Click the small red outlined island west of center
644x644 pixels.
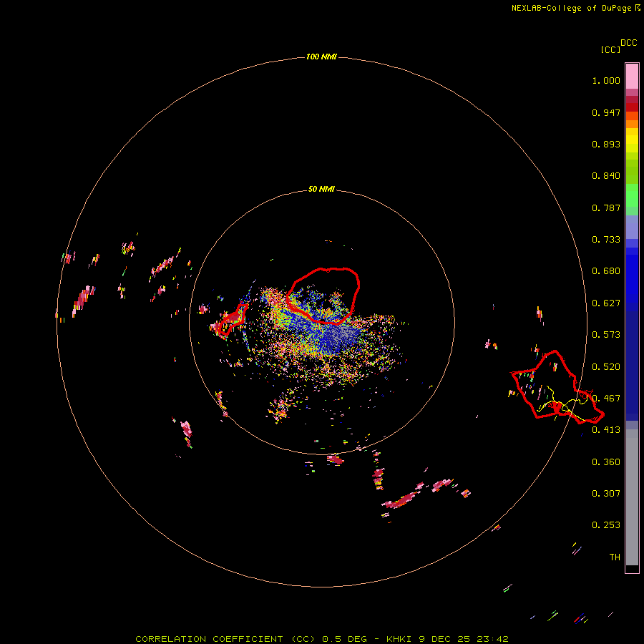point(233,319)
